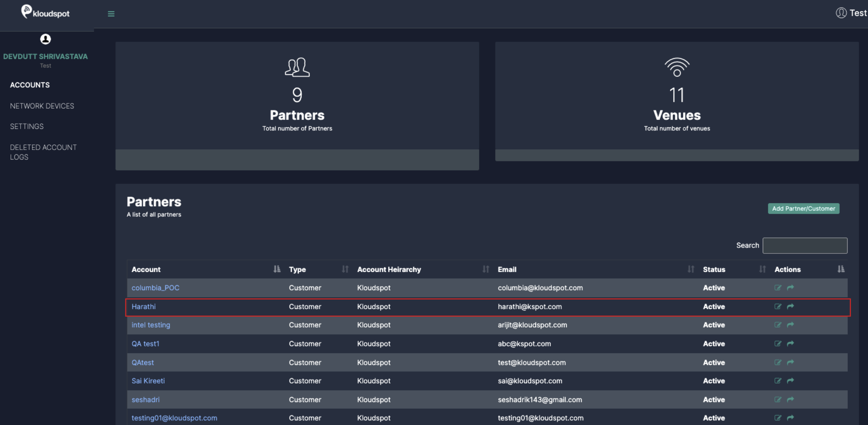Image resolution: width=868 pixels, height=425 pixels.
Task: Switch into the columbia_POC account arrow
Action: [790, 288]
